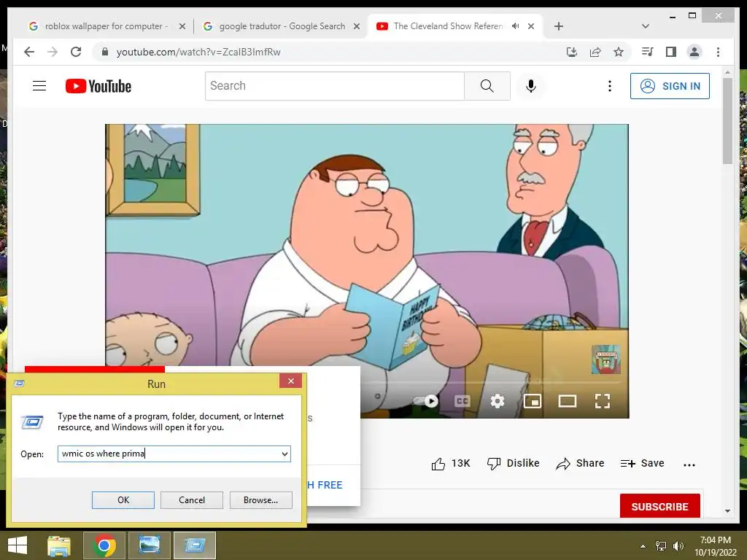Image resolution: width=747 pixels, height=560 pixels.
Task: Open File Explorer from taskbar
Action: click(x=58, y=545)
